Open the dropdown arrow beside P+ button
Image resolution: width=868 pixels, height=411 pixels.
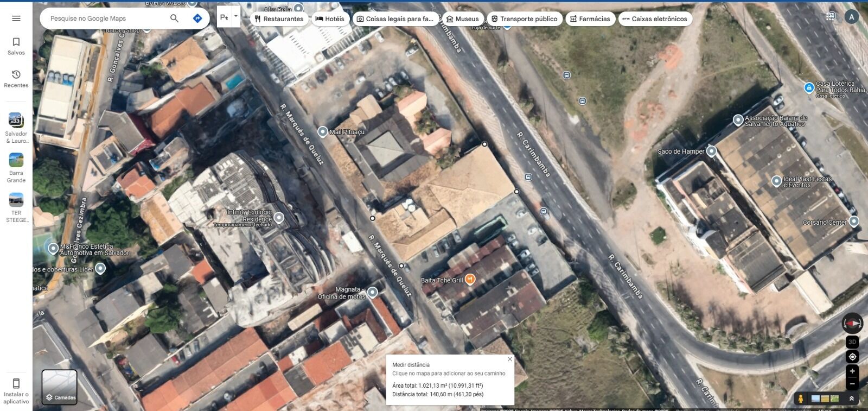(236, 16)
